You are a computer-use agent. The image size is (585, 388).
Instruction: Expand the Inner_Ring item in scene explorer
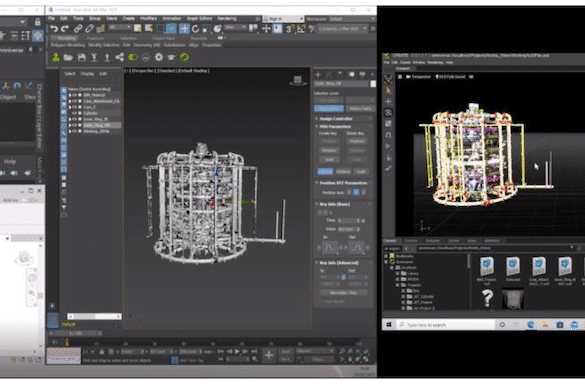[x=70, y=119]
